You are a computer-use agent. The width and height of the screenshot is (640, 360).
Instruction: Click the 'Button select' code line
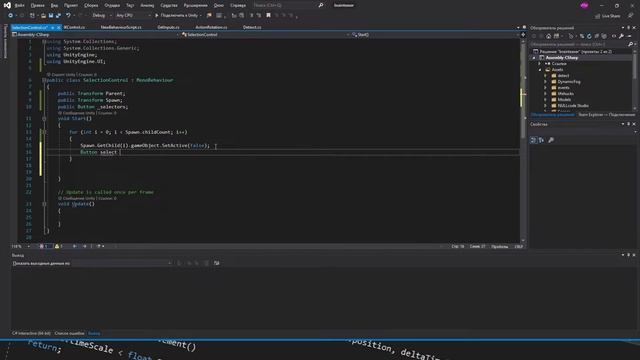tap(99, 152)
